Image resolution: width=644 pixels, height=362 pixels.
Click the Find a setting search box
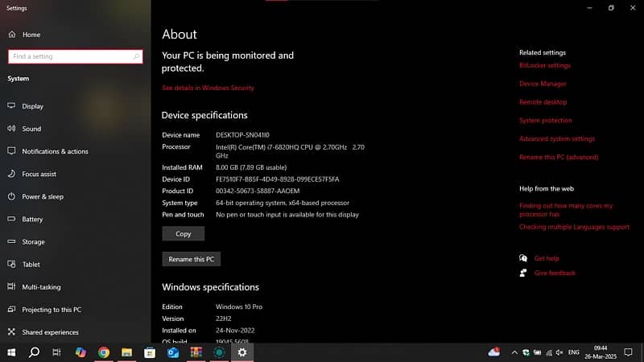pyautogui.click(x=75, y=56)
